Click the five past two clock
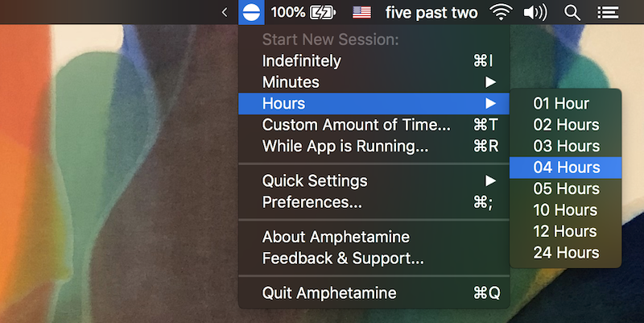The image size is (644, 323). pyautogui.click(x=431, y=12)
